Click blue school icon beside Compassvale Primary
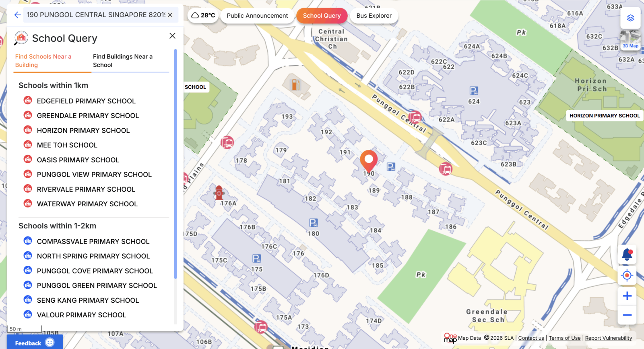Screen dimensions: 644x349 pyautogui.click(x=28, y=241)
